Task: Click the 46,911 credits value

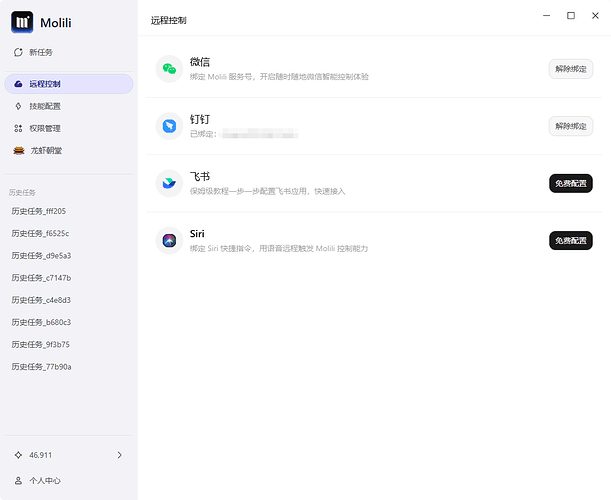Action: [x=40, y=455]
